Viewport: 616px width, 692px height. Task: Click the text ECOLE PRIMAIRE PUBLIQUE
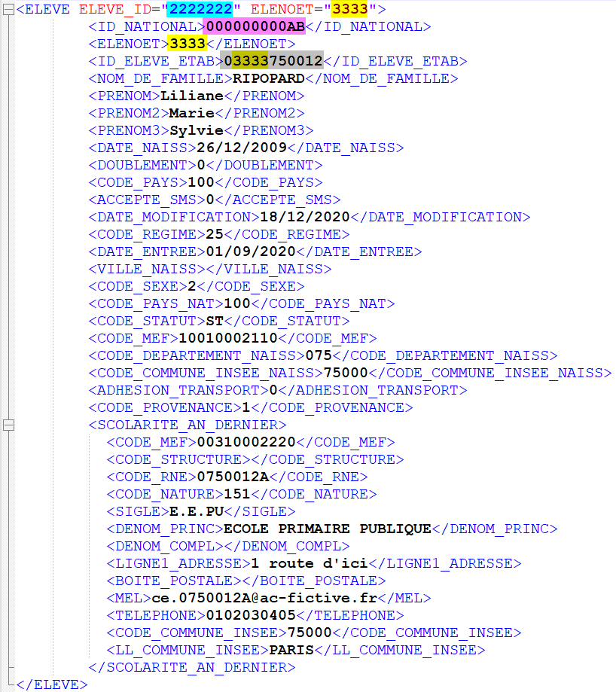tap(328, 529)
